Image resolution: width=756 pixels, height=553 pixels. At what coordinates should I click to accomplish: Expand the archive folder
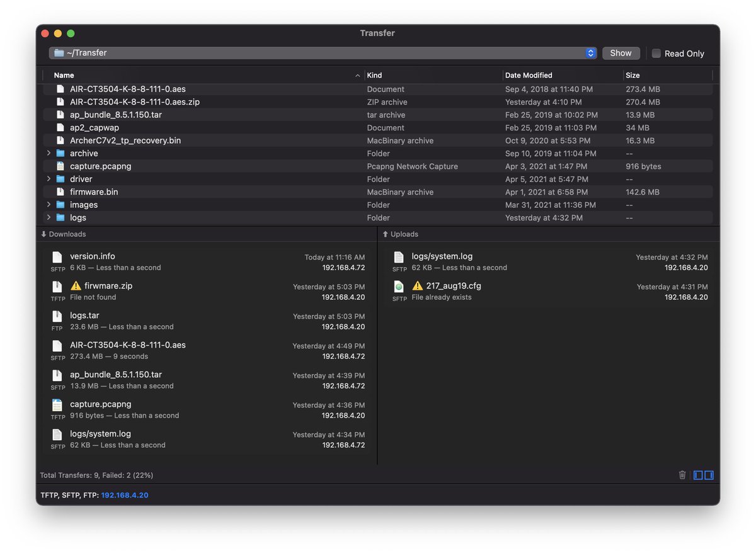point(49,153)
